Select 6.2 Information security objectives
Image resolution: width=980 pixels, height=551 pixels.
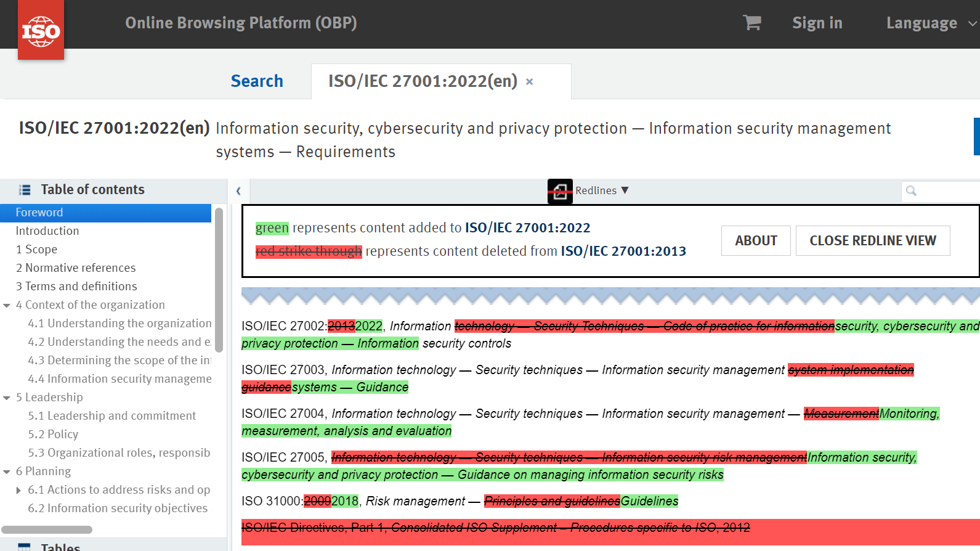[118, 508]
